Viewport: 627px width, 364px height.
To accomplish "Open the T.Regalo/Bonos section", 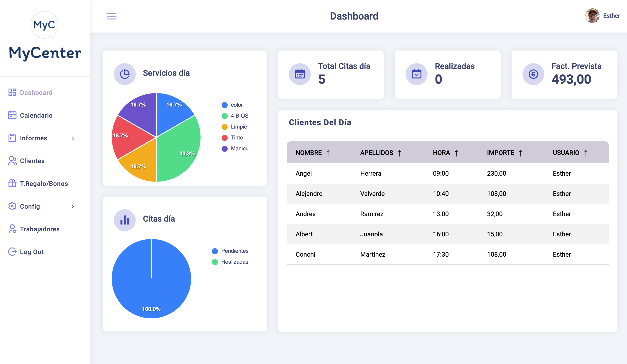I will point(44,184).
